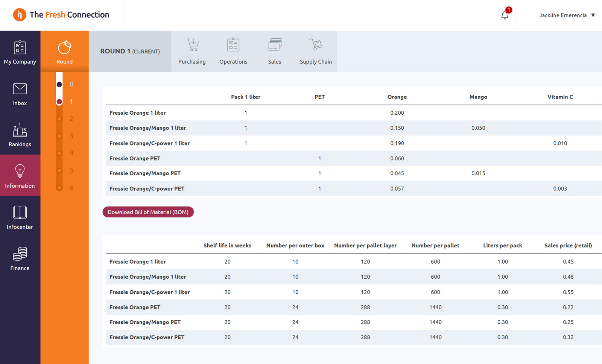This screenshot has width=602, height=364.
Task: Click the sales price 0.22
Action: click(568, 307)
